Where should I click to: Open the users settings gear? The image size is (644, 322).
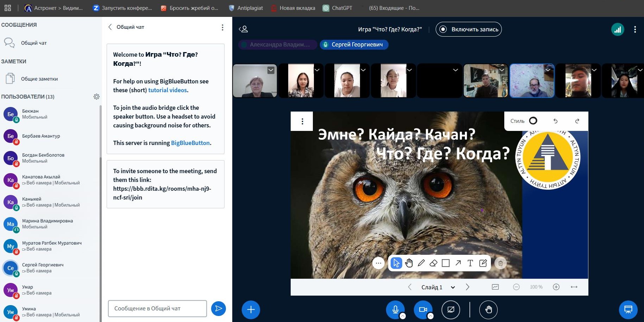click(x=96, y=96)
